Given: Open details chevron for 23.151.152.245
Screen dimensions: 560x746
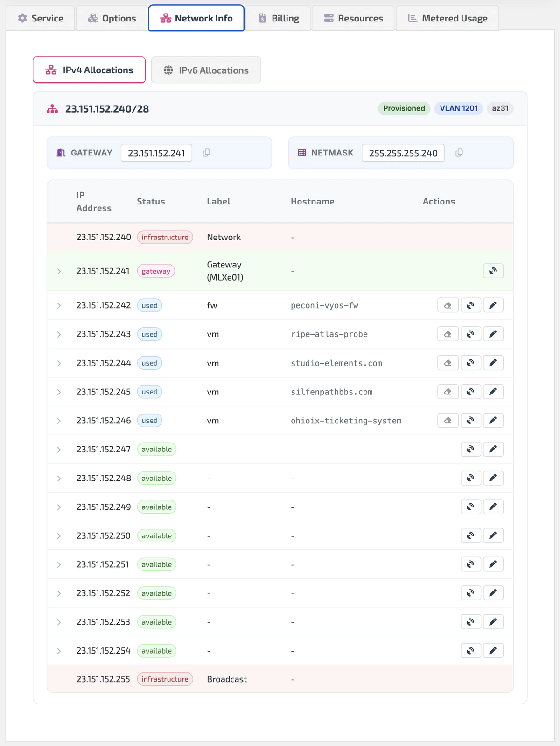Looking at the screenshot, I should [x=59, y=392].
